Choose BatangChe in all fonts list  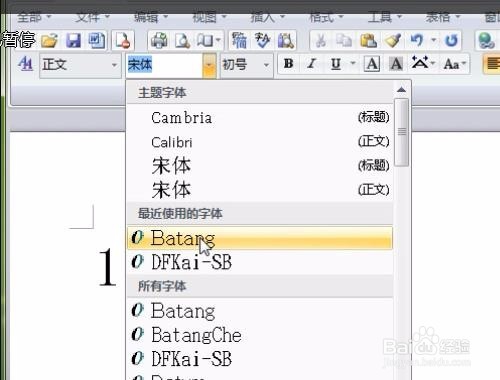click(x=260, y=335)
